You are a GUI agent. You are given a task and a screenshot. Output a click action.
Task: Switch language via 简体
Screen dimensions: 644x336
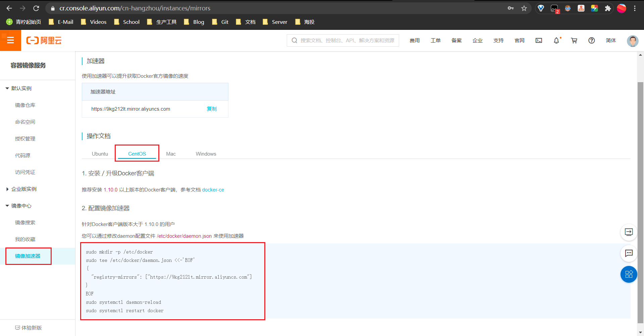pos(611,40)
